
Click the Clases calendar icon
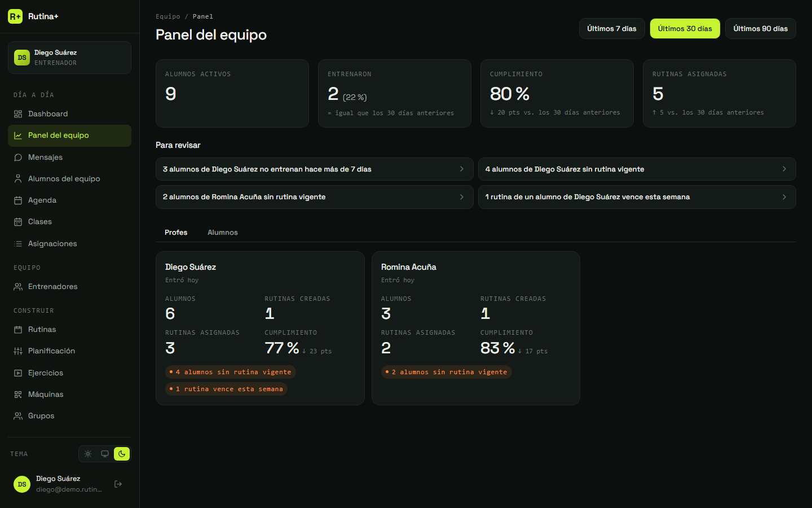click(18, 222)
